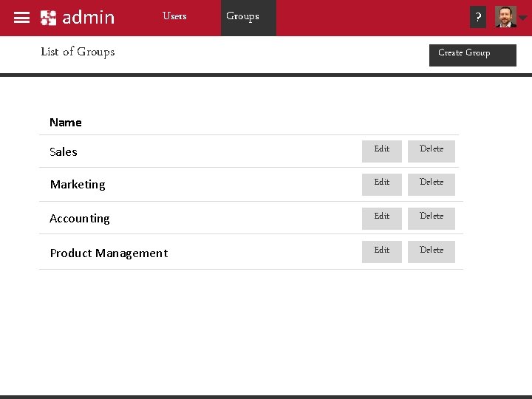Click the admin title text
Viewport: 532px width, 399px height.
click(x=89, y=17)
